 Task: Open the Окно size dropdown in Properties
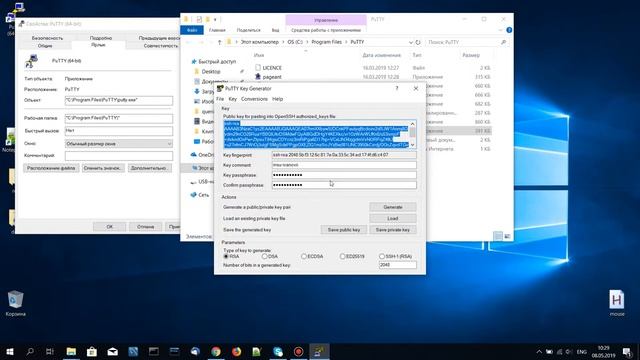click(118, 144)
